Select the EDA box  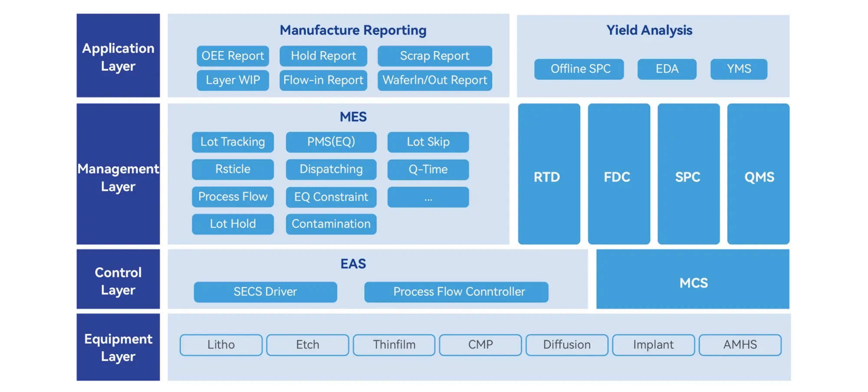click(667, 69)
